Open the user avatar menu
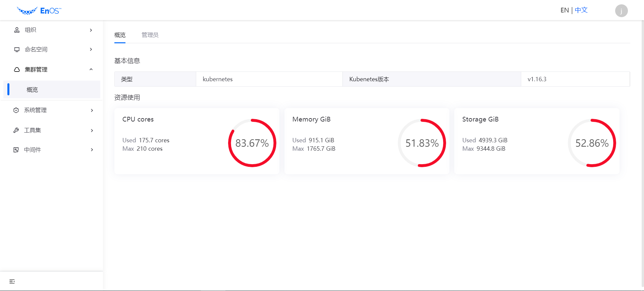644x291 pixels. [x=621, y=11]
